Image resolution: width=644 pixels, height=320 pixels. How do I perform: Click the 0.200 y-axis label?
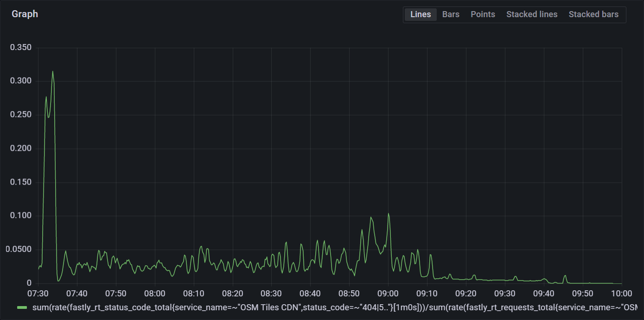[x=22, y=148]
